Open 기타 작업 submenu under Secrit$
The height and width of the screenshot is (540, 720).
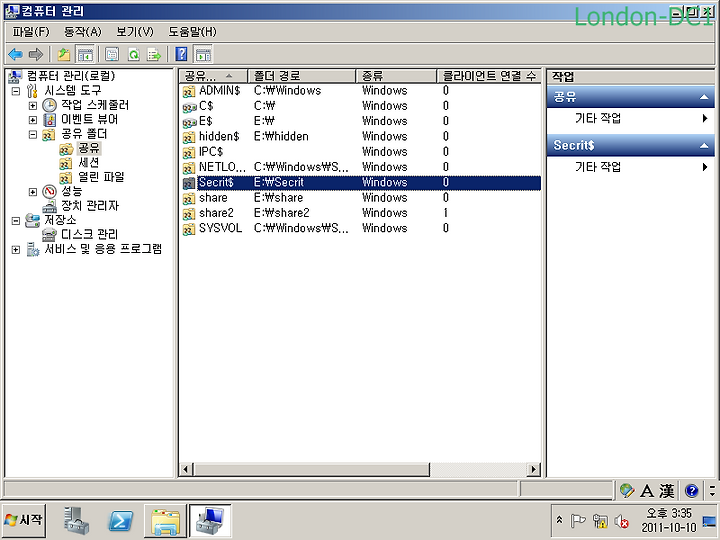point(631,167)
